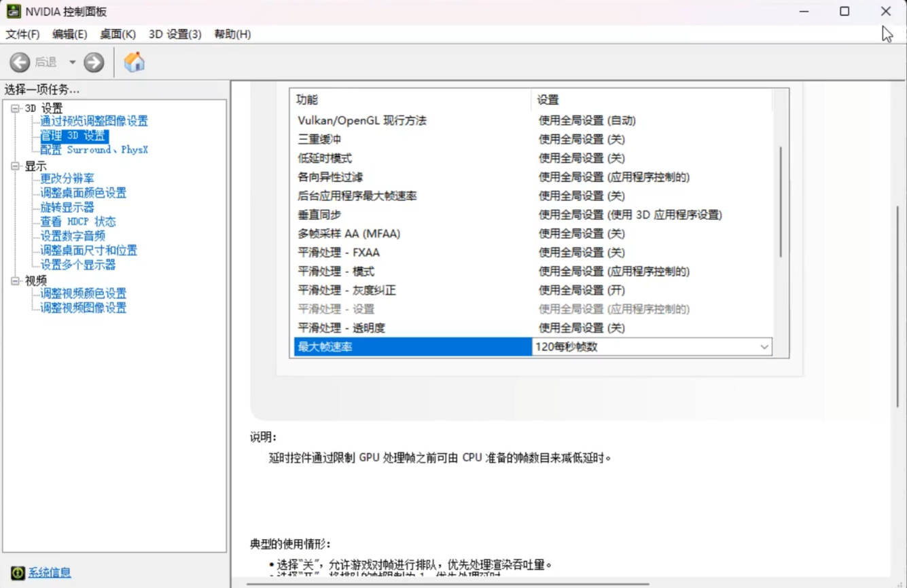Collapse the 3D 设置 tree node
This screenshot has width=907, height=588.
[16, 108]
